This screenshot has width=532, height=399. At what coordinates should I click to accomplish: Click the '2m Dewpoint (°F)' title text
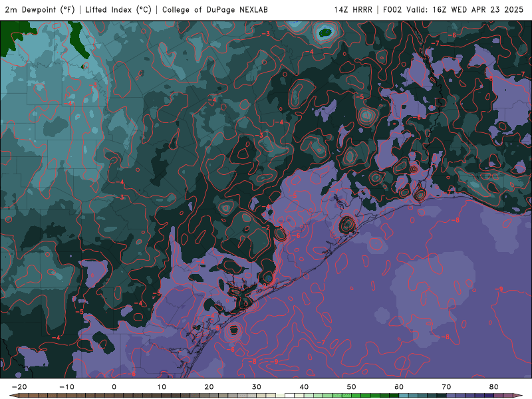pyautogui.click(x=40, y=10)
